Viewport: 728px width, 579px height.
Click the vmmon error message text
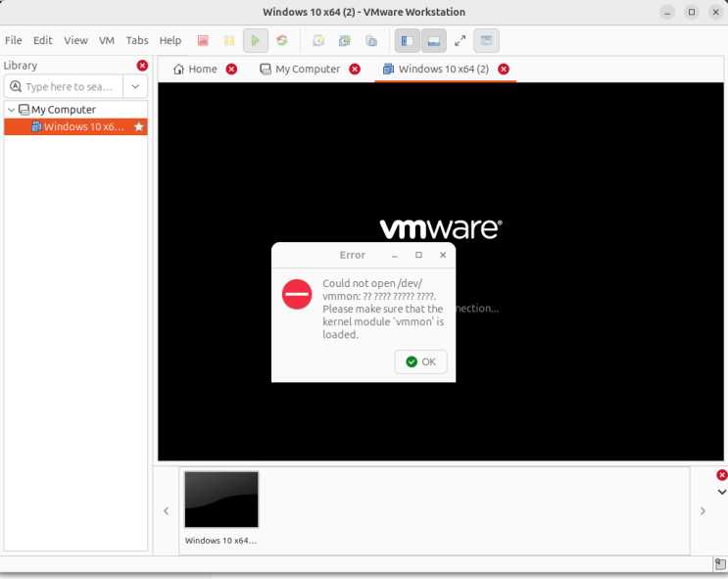383,309
